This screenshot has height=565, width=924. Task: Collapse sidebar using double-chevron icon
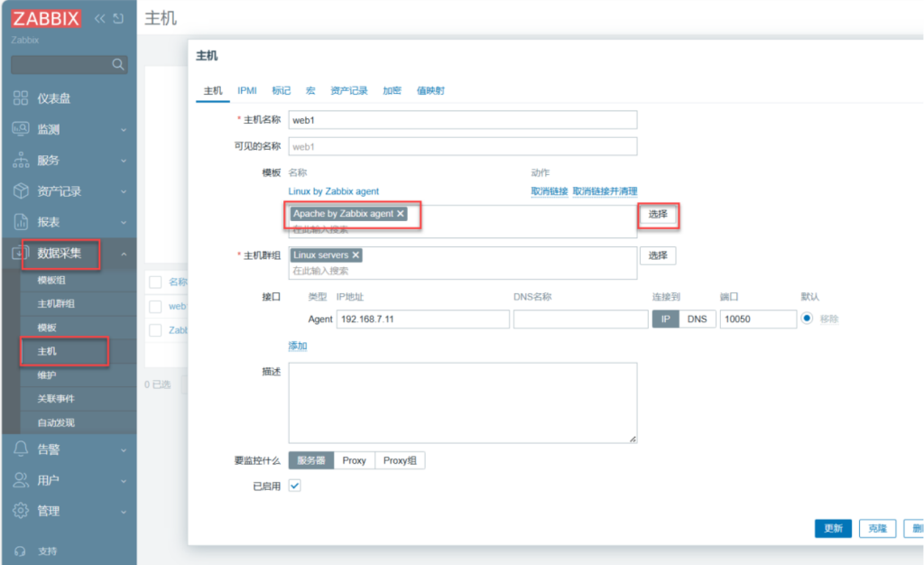click(100, 18)
